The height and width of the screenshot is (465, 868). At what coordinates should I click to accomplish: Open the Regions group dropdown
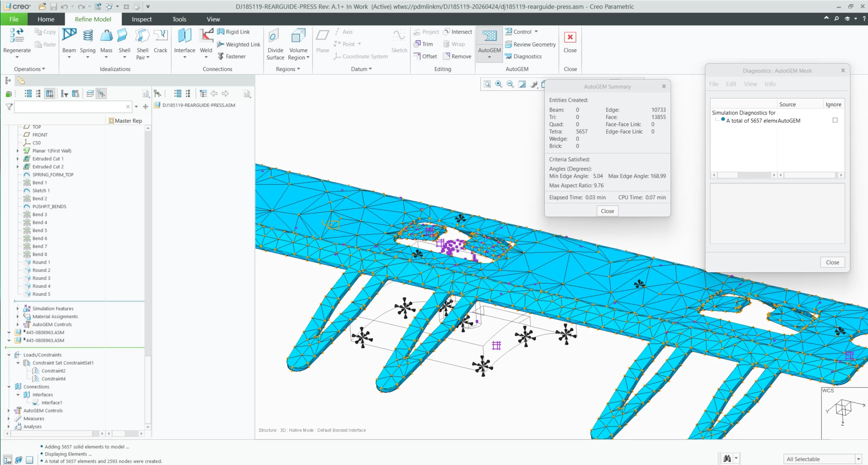(x=288, y=69)
